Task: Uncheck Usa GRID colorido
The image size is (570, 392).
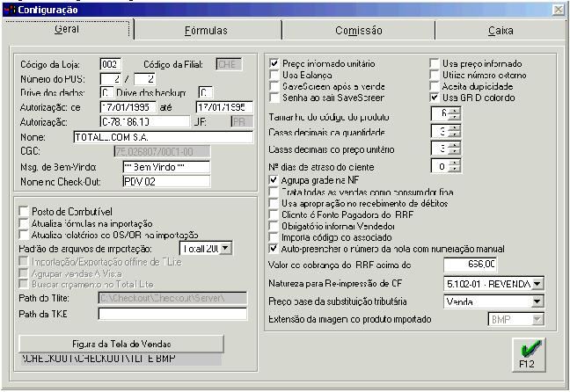Action: (434, 98)
